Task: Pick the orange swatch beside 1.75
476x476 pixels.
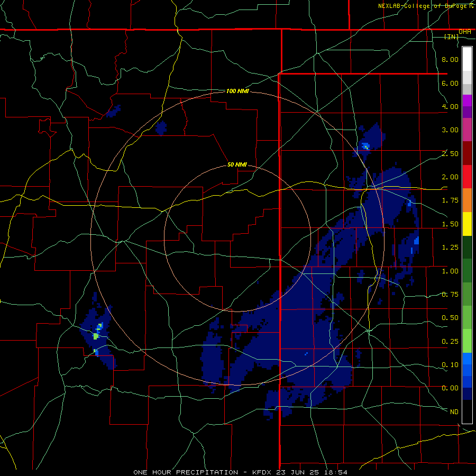Action: coord(467,200)
